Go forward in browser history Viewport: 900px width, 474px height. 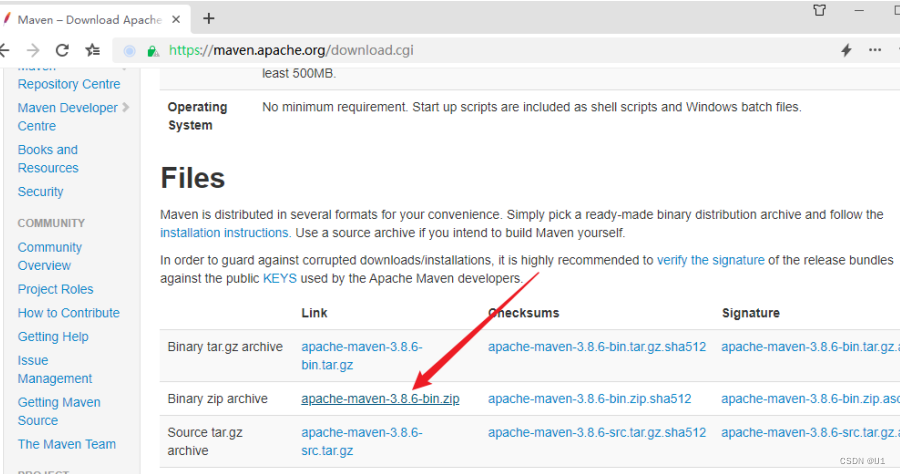tap(33, 50)
